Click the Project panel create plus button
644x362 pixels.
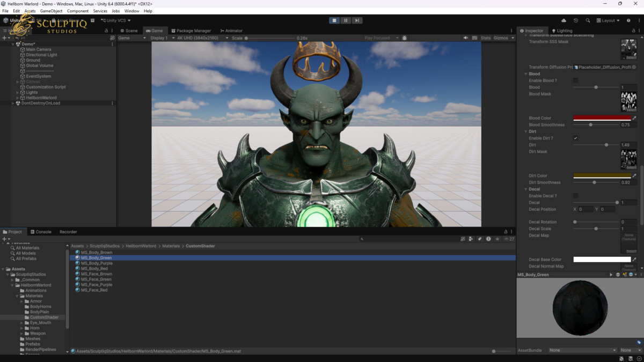pos(4,239)
